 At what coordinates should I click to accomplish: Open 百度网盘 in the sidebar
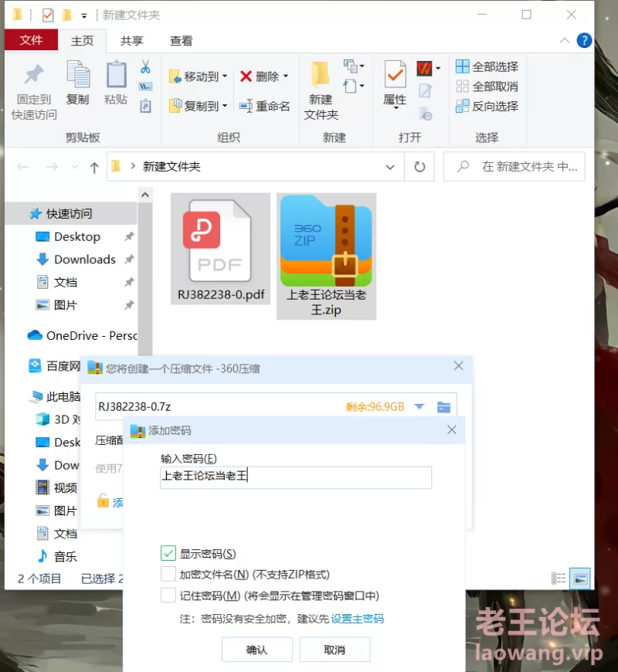point(54,366)
